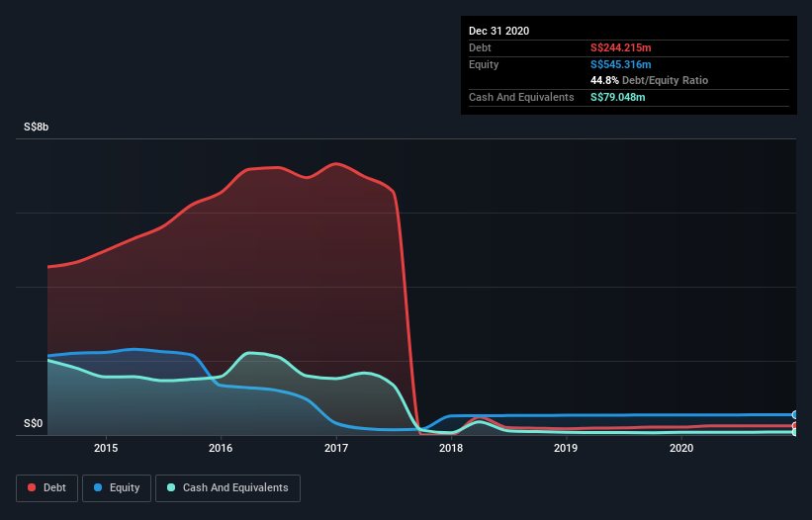Select the 2016 x-axis label
The width and height of the screenshot is (812, 520).
point(221,448)
